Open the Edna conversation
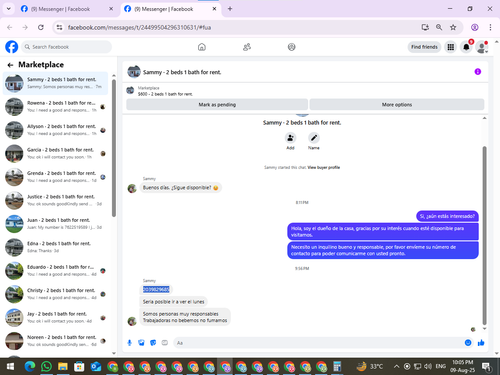 point(56,247)
